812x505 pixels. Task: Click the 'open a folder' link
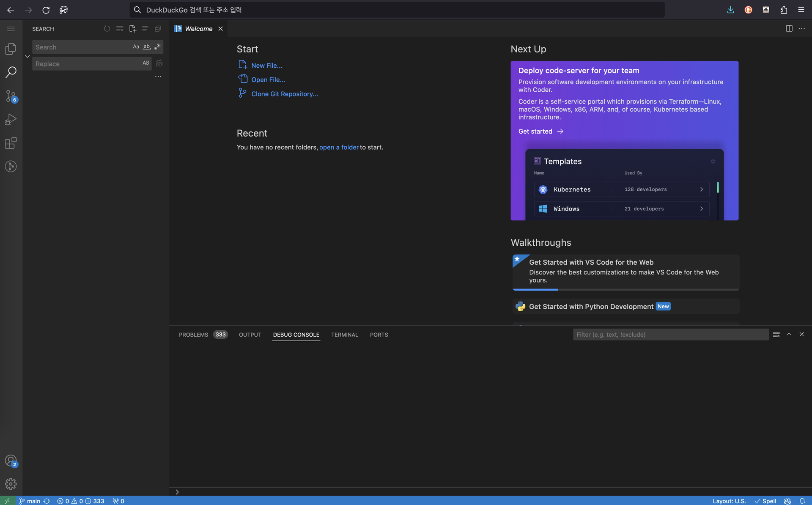coord(339,147)
